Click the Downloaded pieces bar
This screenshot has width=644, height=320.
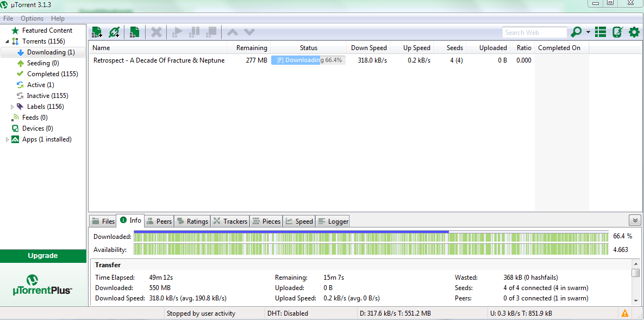point(371,237)
